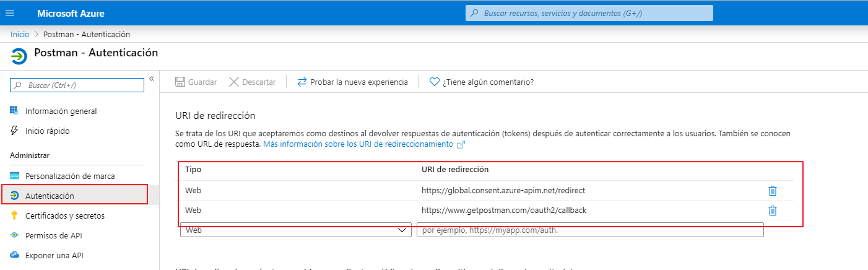Click the Inicio breadcrumb link
Screen dimensions: 868x270
coord(20,34)
